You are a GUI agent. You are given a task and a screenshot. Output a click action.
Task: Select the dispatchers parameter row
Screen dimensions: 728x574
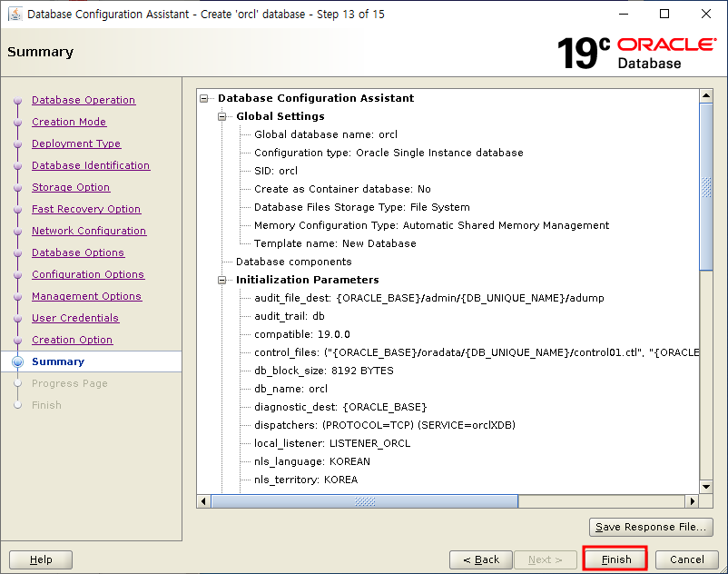click(x=385, y=425)
